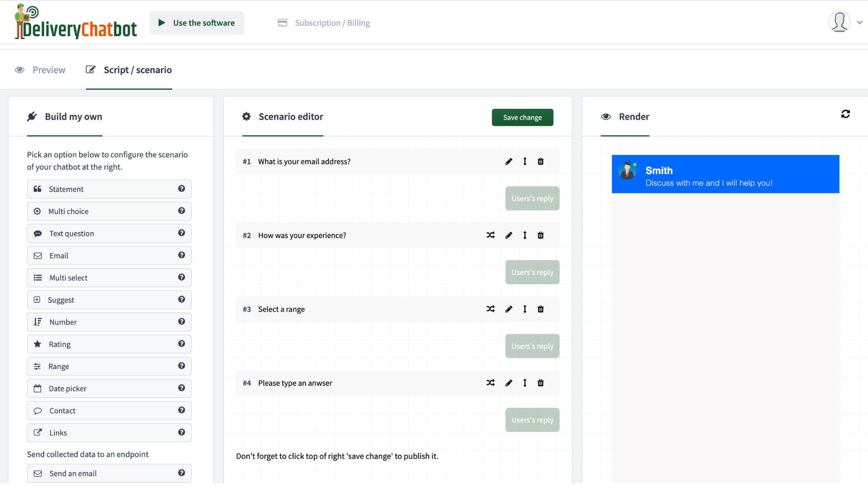Viewport: 868px width, 488px height.
Task: Click the Scenario editor heading tab
Action: pos(283,117)
